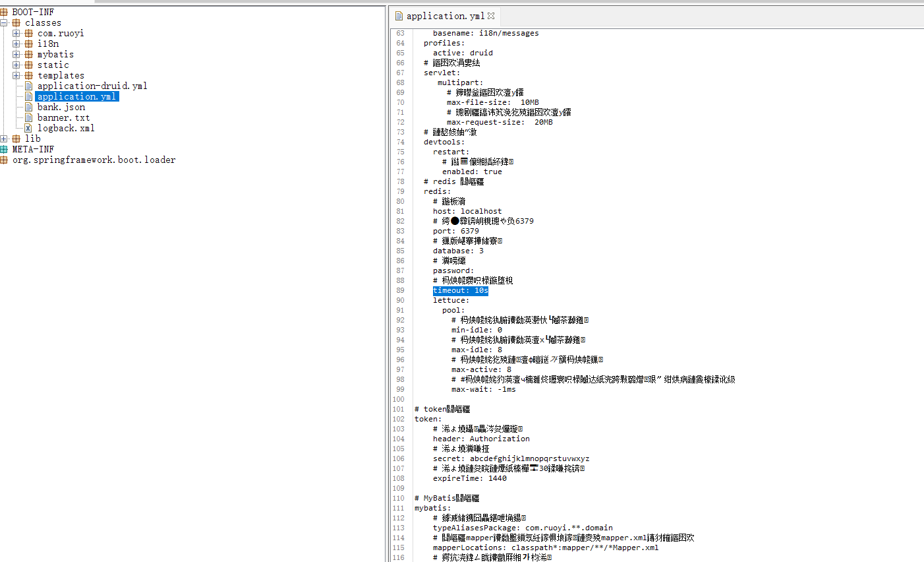This screenshot has height=562, width=924.
Task: Click the '# MyBatis' comment line
Action: 447,498
